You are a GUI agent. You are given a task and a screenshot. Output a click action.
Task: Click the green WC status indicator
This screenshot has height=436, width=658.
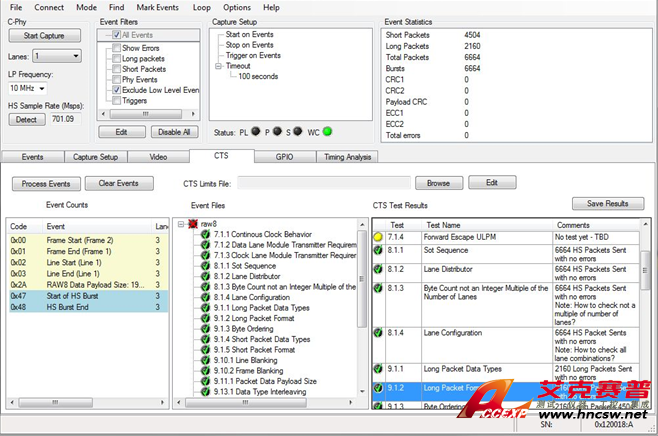(x=327, y=131)
